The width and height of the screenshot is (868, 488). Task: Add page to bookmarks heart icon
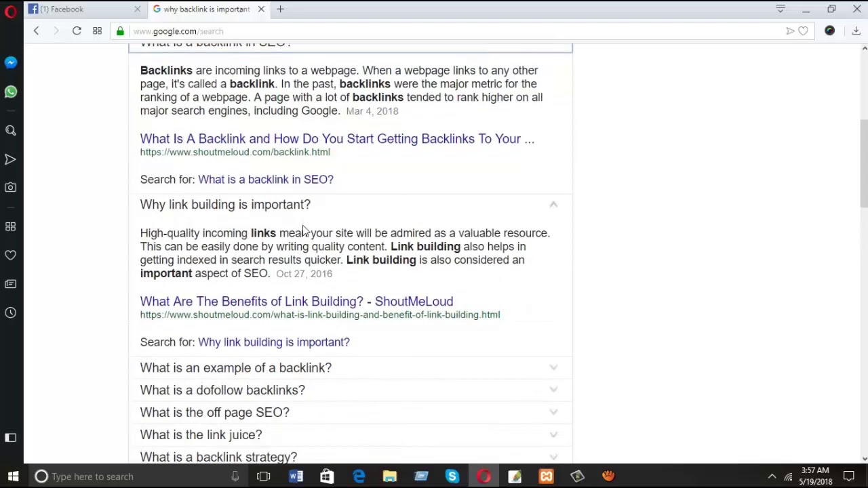pyautogui.click(x=804, y=31)
